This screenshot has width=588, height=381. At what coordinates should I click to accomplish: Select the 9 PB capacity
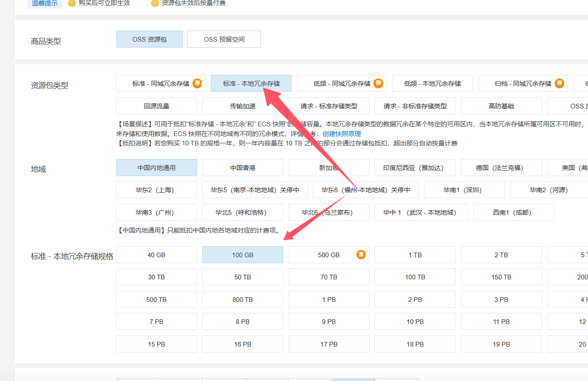pyautogui.click(x=329, y=321)
